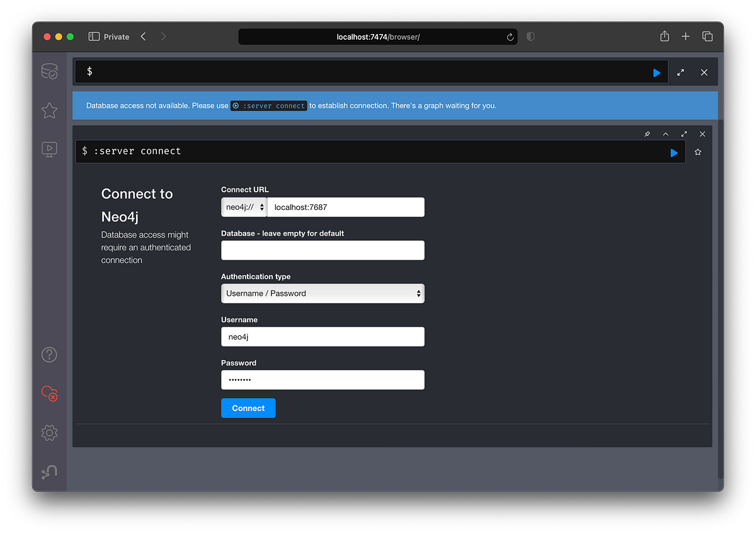Open the Help question-mark sidebar icon

click(49, 354)
